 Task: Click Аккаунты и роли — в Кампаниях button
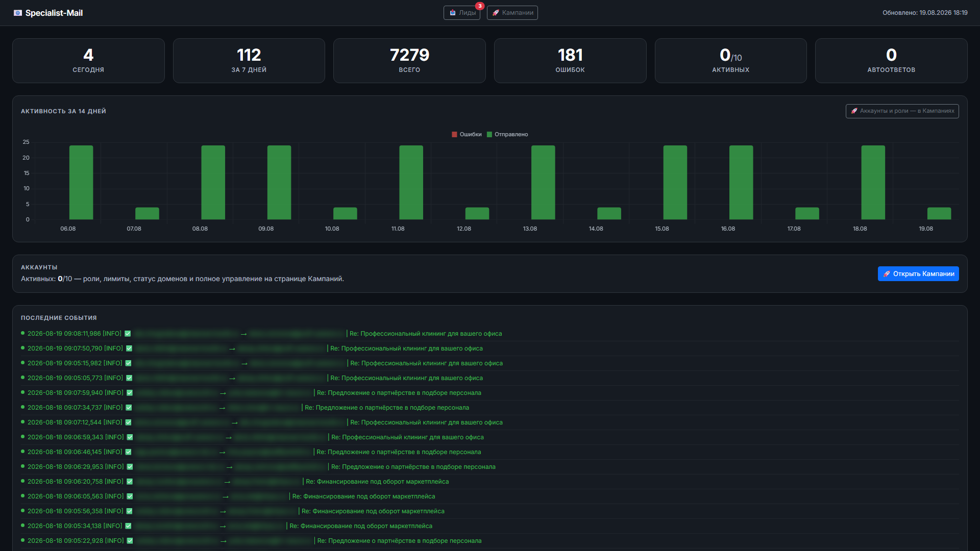902,111
